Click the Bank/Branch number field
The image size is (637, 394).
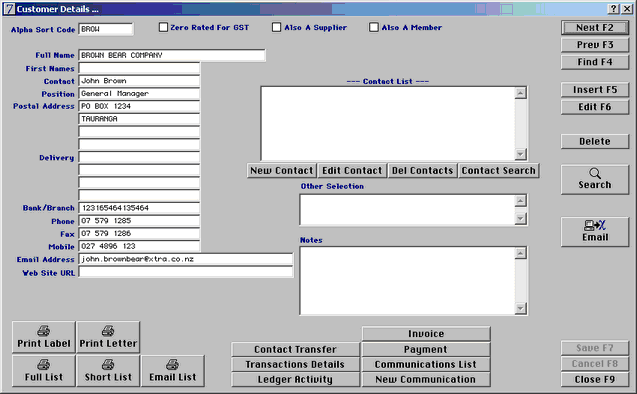pos(139,208)
